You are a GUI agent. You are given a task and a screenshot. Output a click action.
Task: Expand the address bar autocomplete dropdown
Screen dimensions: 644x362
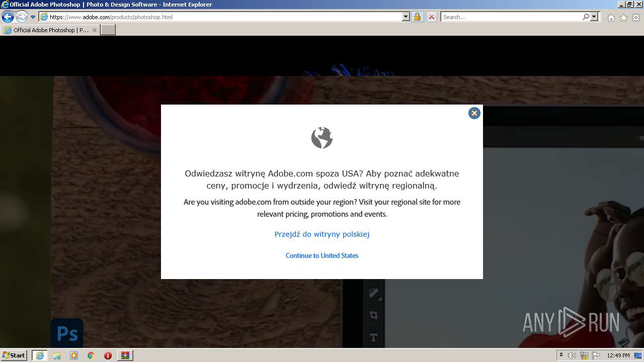[x=406, y=17]
